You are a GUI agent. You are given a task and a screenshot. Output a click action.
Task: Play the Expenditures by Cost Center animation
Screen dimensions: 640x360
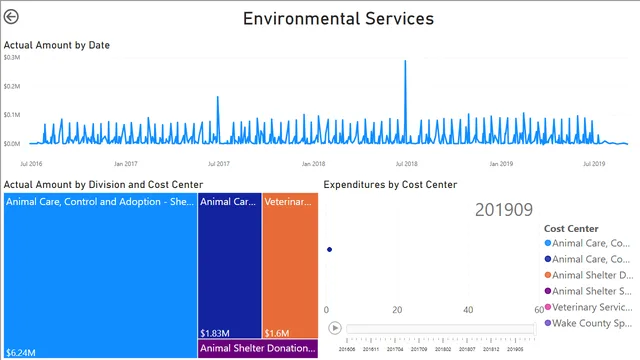tap(335, 328)
